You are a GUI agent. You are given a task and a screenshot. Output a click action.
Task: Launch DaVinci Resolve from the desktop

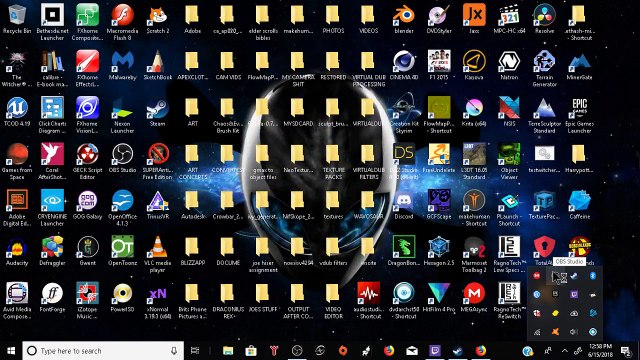[544, 19]
